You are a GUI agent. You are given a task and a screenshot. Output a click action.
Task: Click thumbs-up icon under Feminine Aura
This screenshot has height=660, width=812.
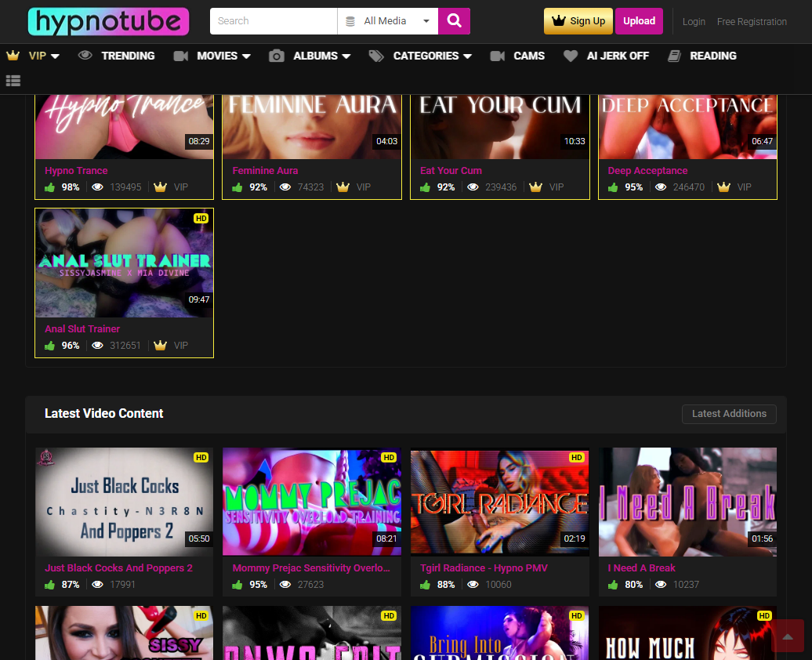[x=237, y=187]
